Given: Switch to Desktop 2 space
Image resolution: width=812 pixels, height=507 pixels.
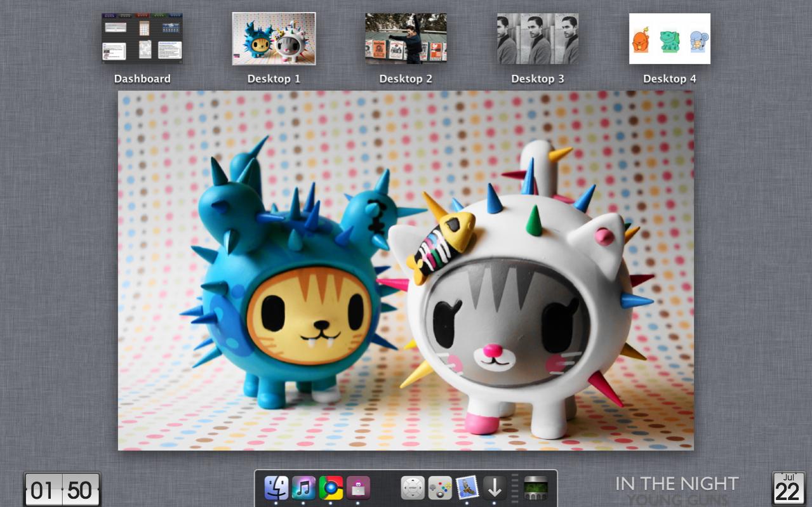Looking at the screenshot, I should point(406,39).
